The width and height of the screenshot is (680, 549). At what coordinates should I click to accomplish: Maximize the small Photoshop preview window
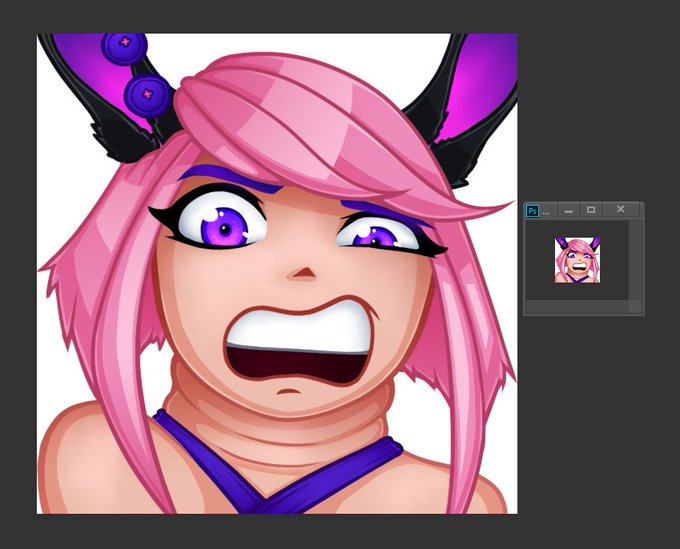pos(591,209)
